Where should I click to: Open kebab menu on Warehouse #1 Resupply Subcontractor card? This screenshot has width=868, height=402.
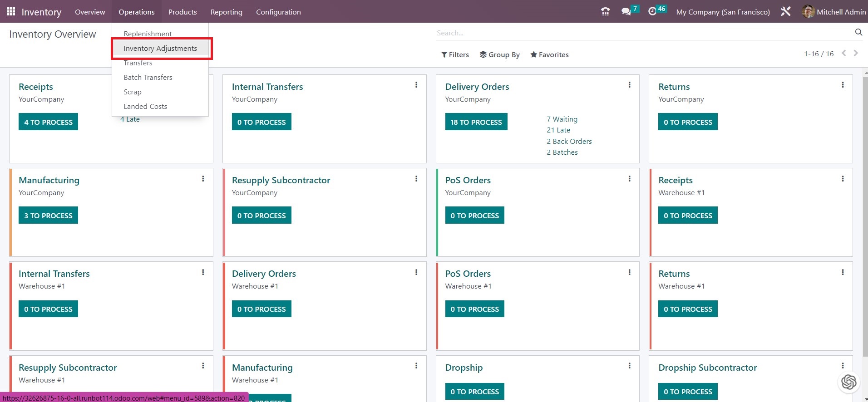click(x=203, y=366)
